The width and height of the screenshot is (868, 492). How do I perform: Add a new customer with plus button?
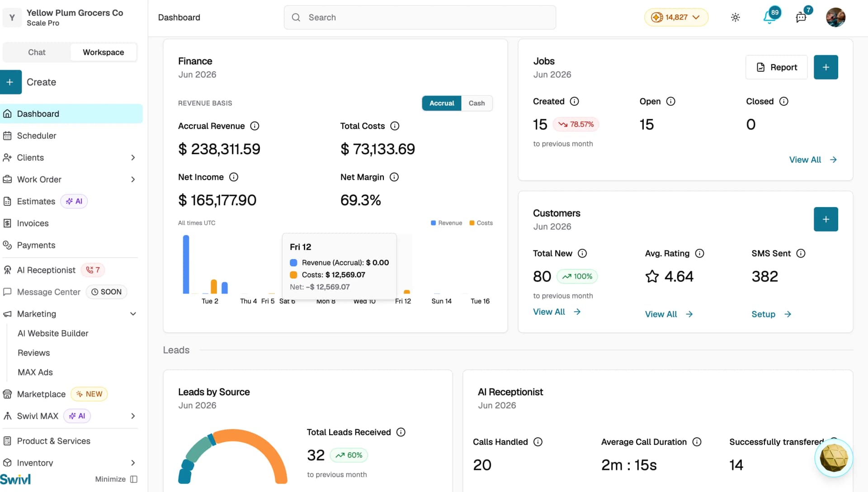826,219
